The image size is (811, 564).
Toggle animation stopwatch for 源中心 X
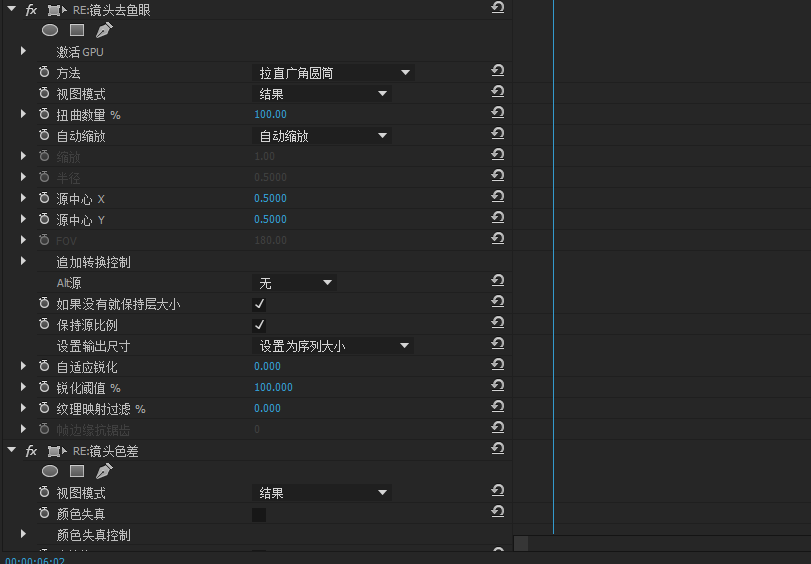44,198
